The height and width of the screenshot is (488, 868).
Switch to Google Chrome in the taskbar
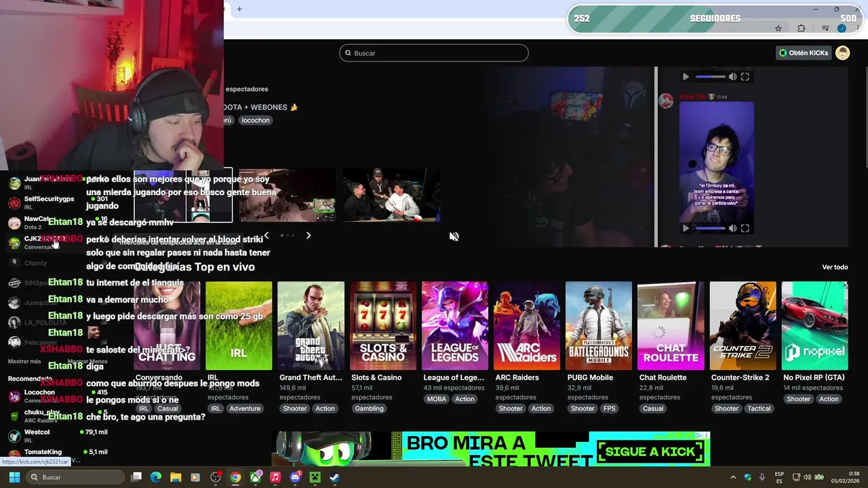pyautogui.click(x=235, y=477)
